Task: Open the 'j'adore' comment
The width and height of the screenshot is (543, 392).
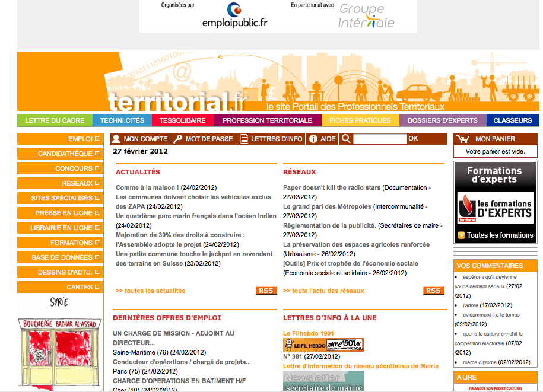Action: click(x=470, y=305)
